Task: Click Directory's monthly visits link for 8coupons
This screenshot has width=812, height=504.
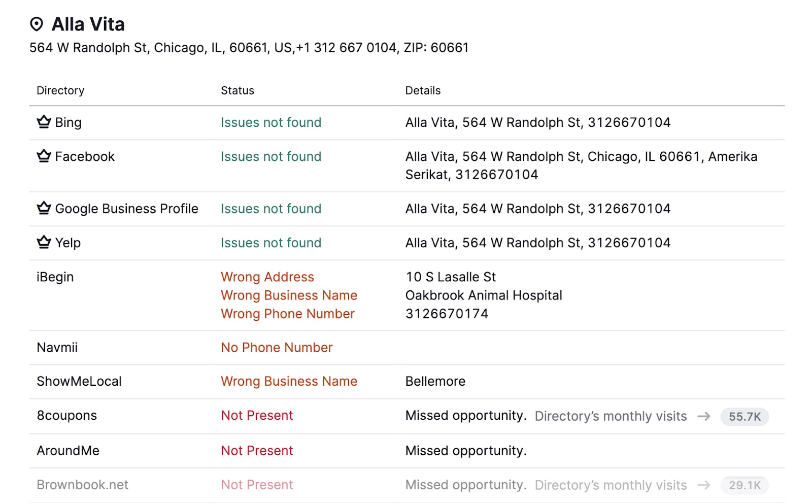Action: (610, 416)
